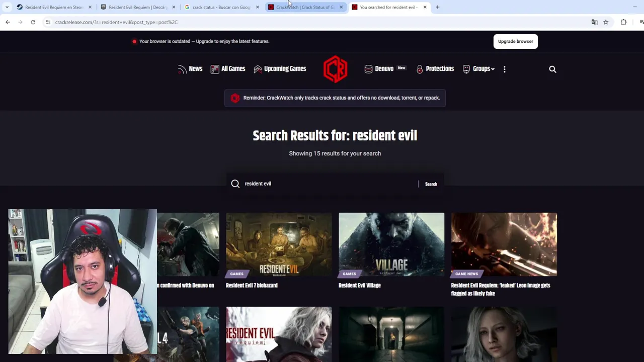Viewport: 644px width, 362px height.
Task: Expand the Groups dropdown menu
Action: click(x=484, y=69)
